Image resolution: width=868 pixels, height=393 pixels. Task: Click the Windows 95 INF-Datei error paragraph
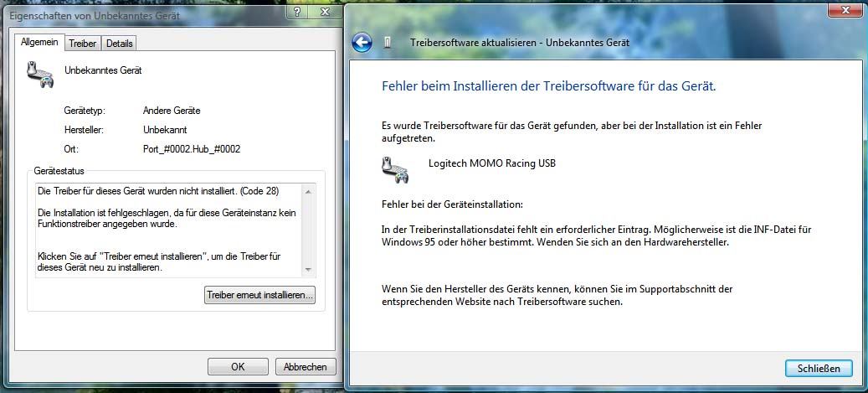click(x=596, y=235)
